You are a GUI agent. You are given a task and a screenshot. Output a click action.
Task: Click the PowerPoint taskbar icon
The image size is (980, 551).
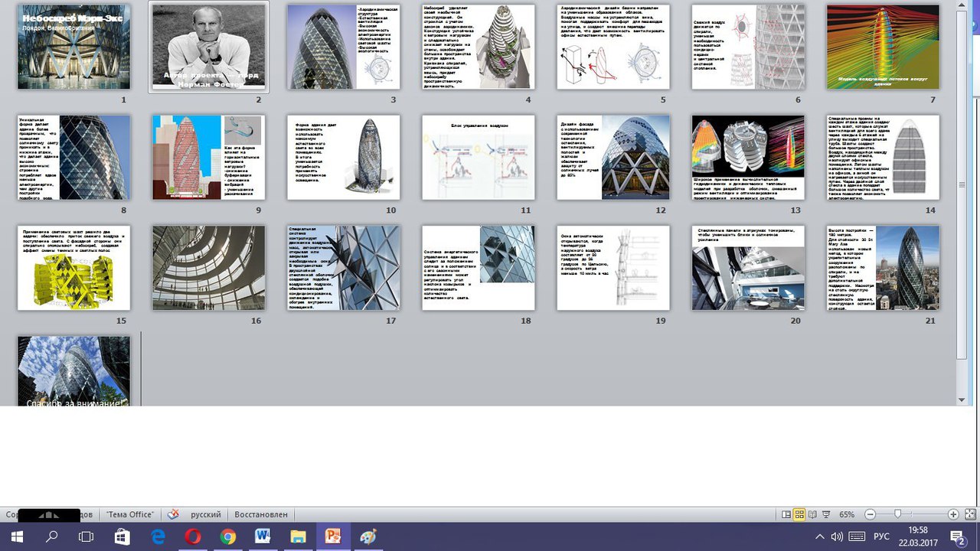[x=333, y=536]
